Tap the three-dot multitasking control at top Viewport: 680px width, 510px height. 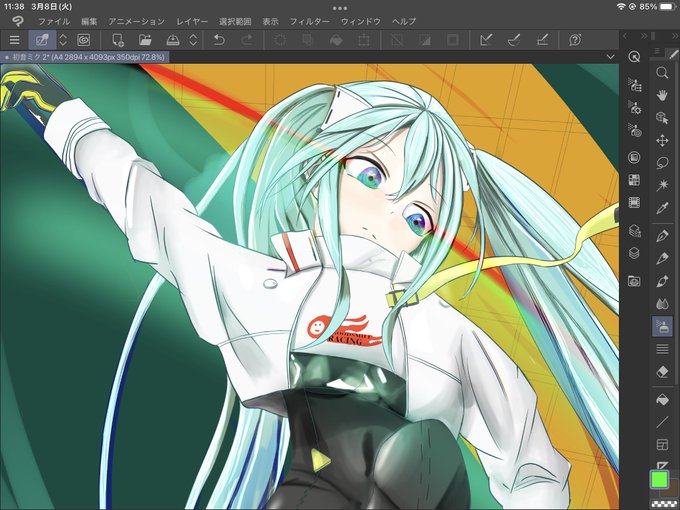point(340,8)
